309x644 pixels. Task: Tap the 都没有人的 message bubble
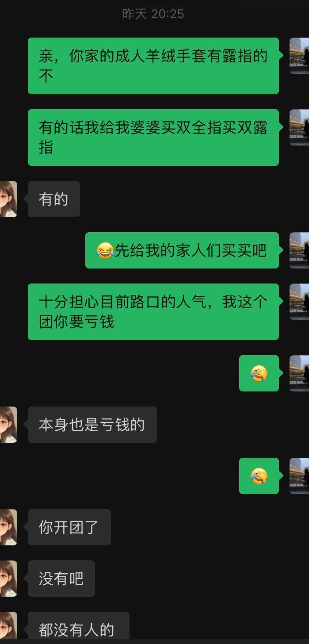click(x=79, y=628)
